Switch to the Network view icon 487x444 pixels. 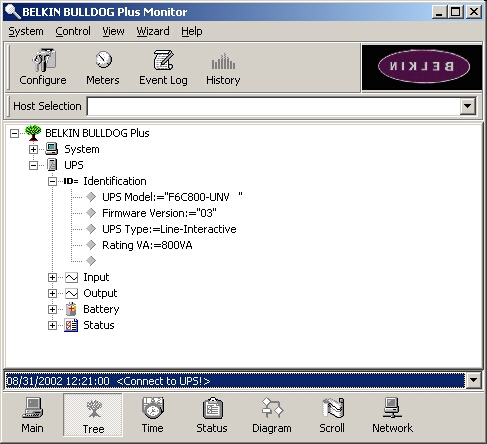pos(392,415)
